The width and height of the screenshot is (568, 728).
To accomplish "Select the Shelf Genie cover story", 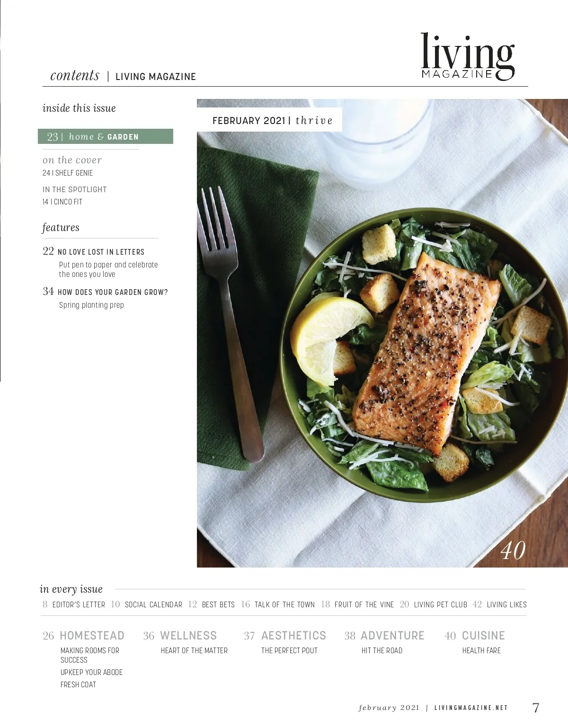I will [68, 173].
